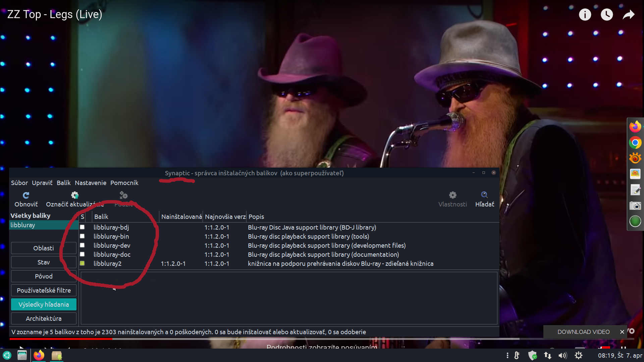Click the Obnoviť reload icon
Screen dimensions: 644x362
(x=26, y=195)
